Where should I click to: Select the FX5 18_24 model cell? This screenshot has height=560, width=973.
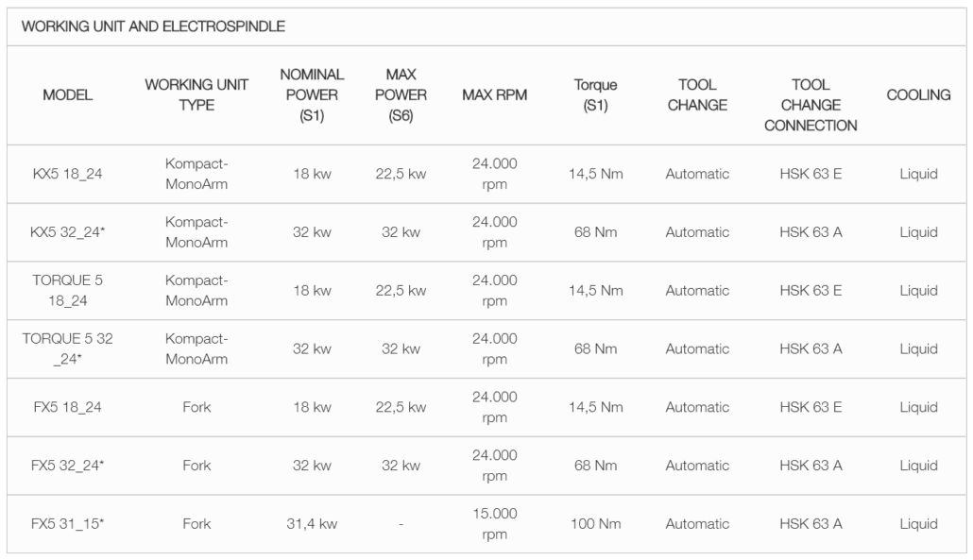tap(68, 407)
